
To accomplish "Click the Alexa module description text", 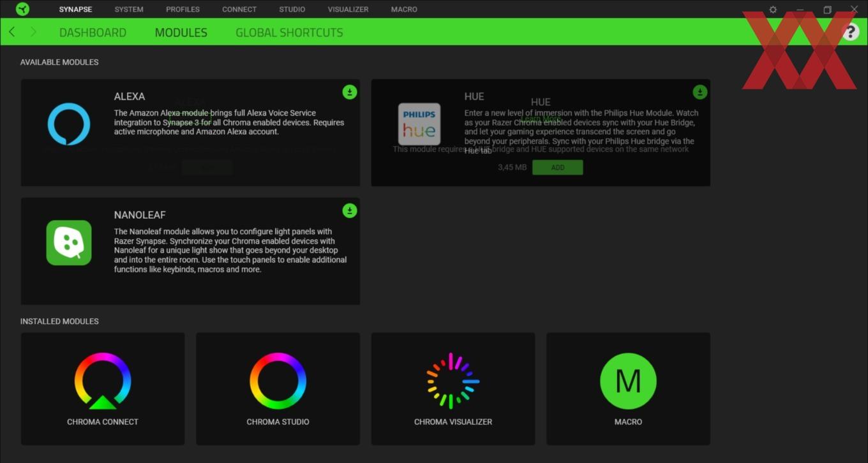I will 229,122.
